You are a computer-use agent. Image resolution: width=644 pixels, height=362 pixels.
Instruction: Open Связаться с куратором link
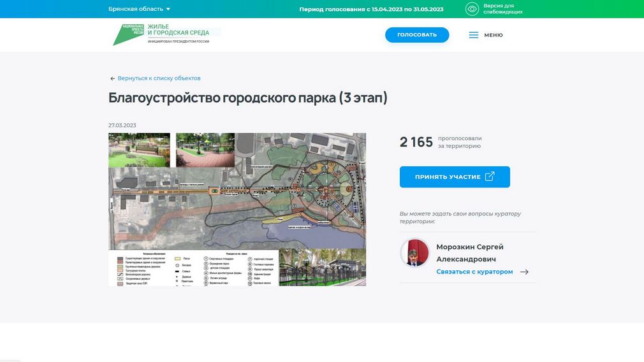[474, 271]
